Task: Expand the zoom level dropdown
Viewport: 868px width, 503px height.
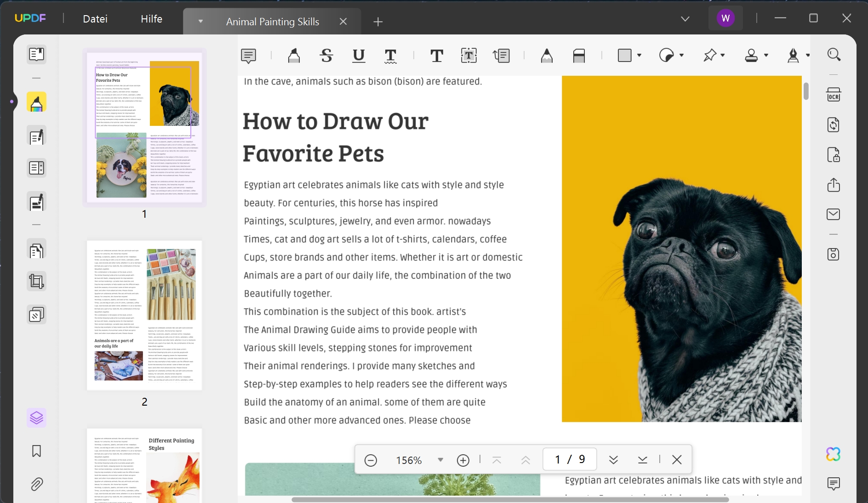Action: (440, 460)
